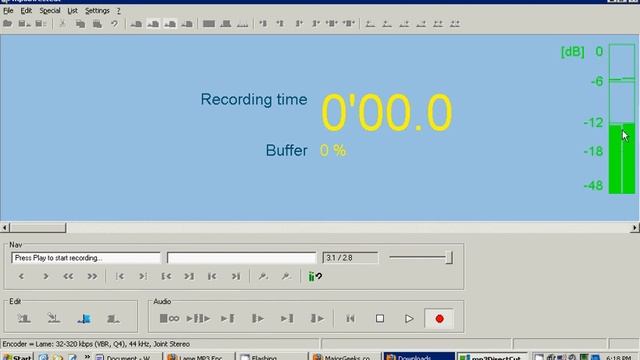Start recording with the Play triangle button
The height and width of the screenshot is (360, 640).
coord(409,319)
